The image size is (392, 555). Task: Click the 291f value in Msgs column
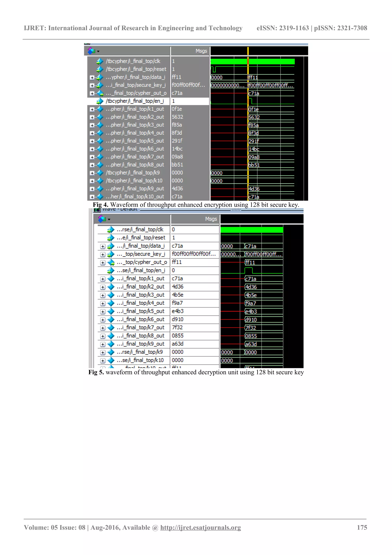[177, 141]
